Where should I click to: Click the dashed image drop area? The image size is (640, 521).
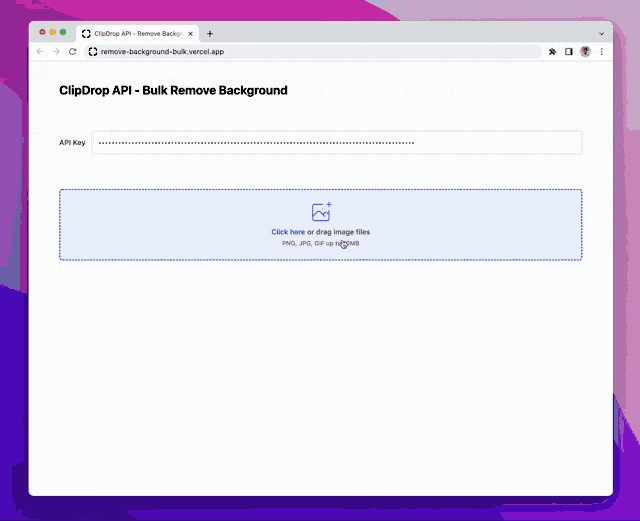[x=320, y=225]
